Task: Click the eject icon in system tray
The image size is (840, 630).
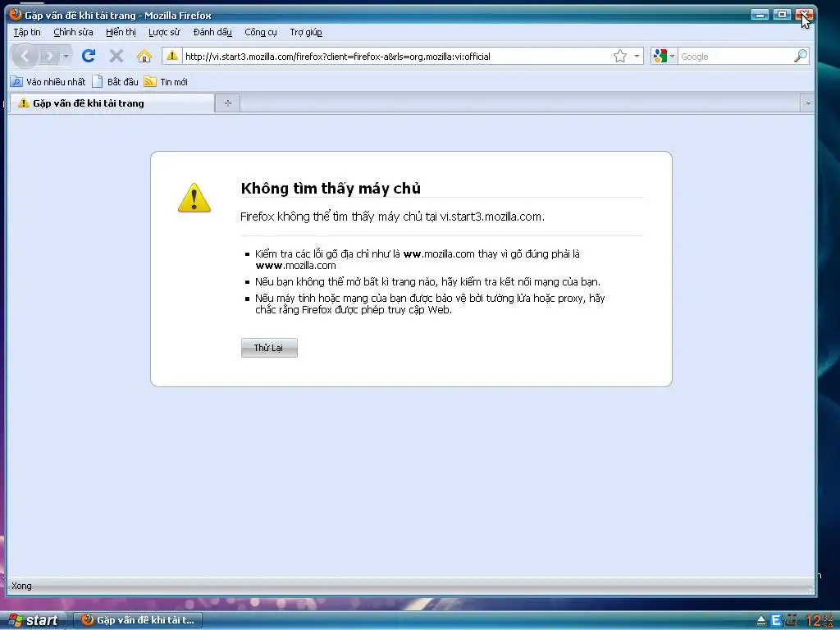Action: (760, 621)
